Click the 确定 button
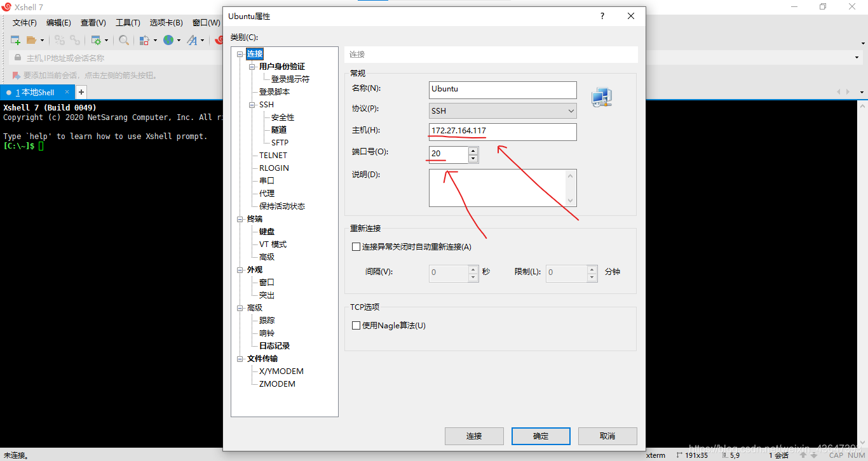The height and width of the screenshot is (461, 868). pos(541,436)
